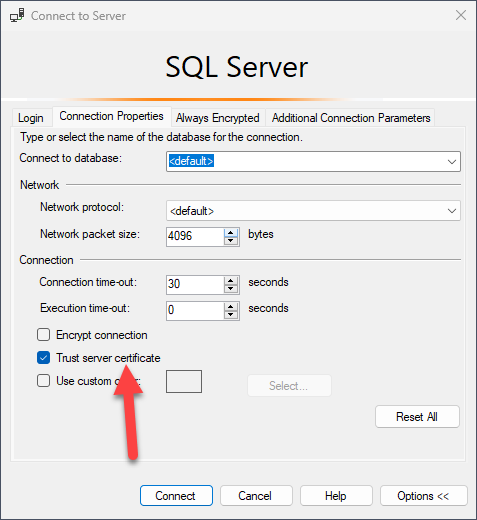Open Additional Connection Parameters tab
477x520 pixels.
[x=351, y=118]
